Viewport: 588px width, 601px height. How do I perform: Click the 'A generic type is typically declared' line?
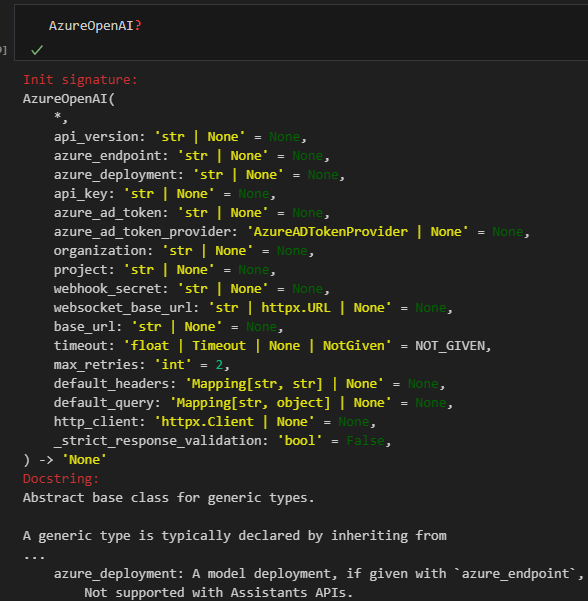pos(235,536)
